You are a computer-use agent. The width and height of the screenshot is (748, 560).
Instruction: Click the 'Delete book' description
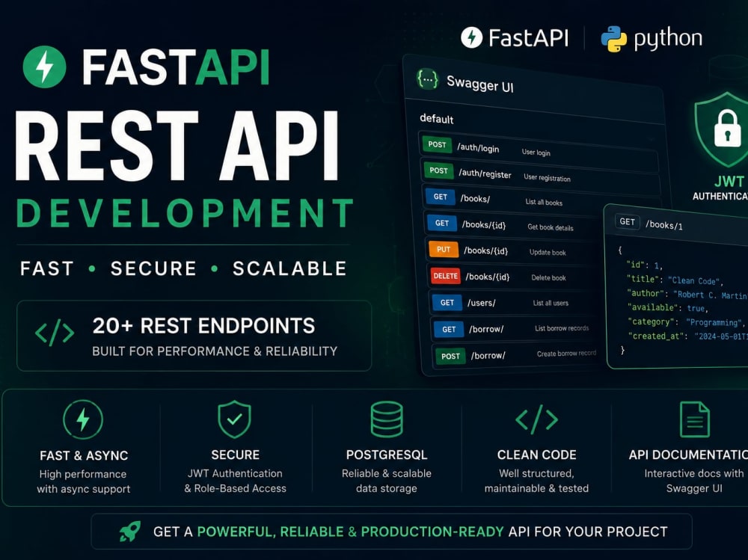tap(548, 277)
